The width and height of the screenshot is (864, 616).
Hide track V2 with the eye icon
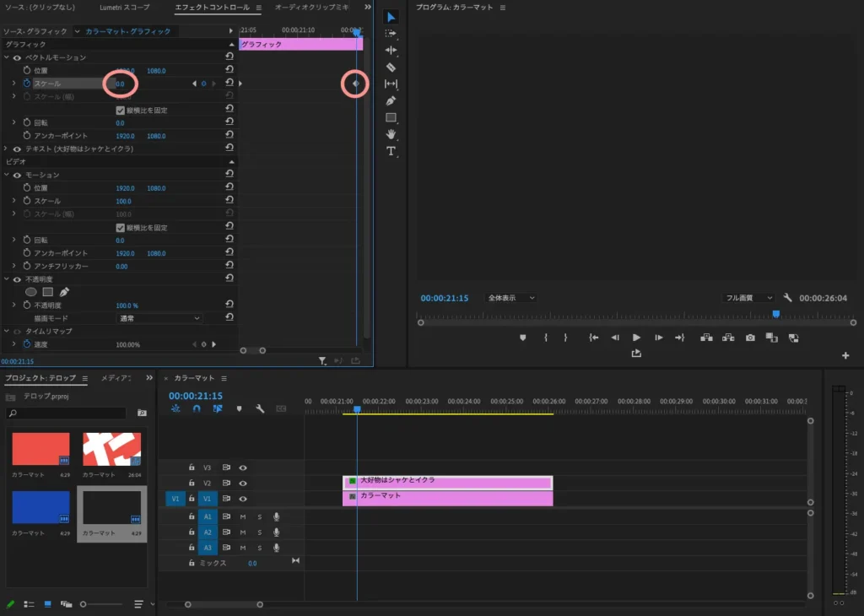(x=243, y=484)
